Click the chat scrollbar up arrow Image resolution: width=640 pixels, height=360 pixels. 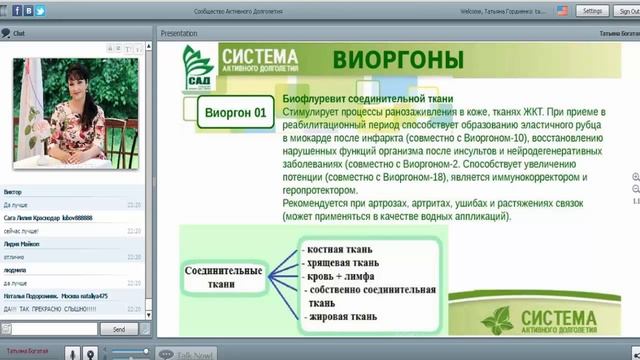149,46
